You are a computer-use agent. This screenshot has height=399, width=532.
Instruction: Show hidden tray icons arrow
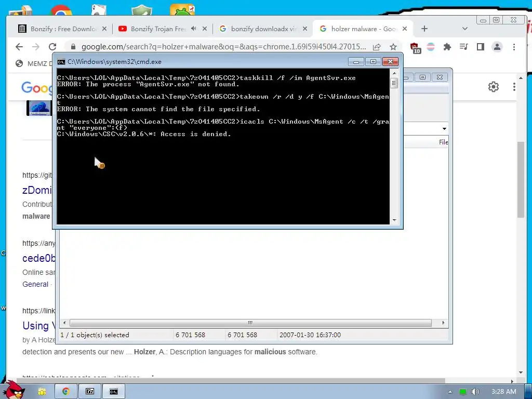pos(450,392)
